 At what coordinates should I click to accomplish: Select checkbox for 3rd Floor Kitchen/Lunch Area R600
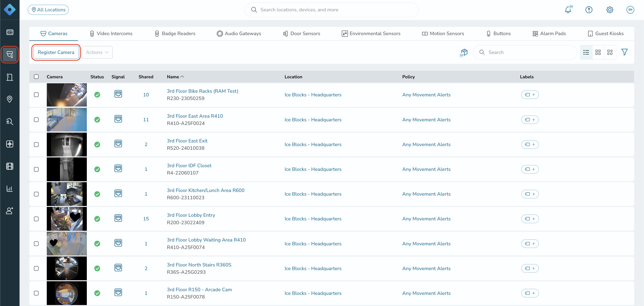36,194
